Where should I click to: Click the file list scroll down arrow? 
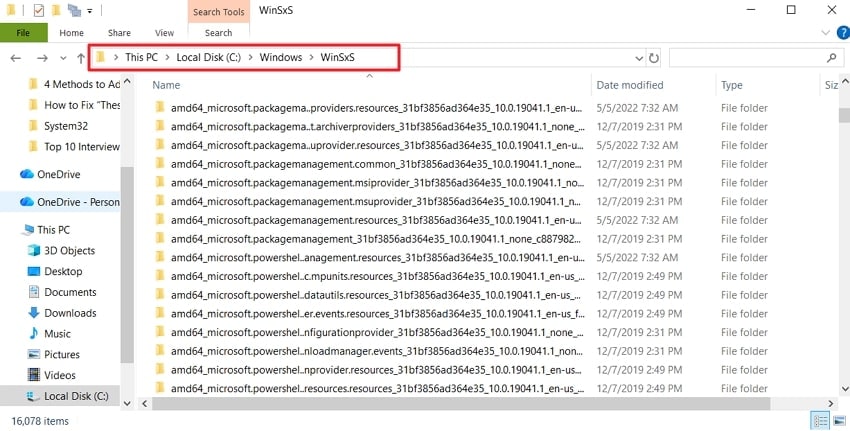[845, 388]
